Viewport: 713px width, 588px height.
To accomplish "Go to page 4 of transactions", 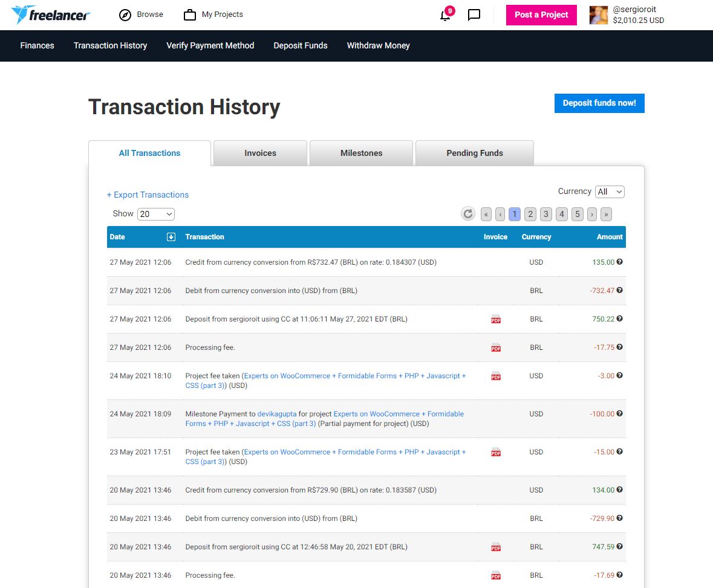I will pyautogui.click(x=562, y=214).
